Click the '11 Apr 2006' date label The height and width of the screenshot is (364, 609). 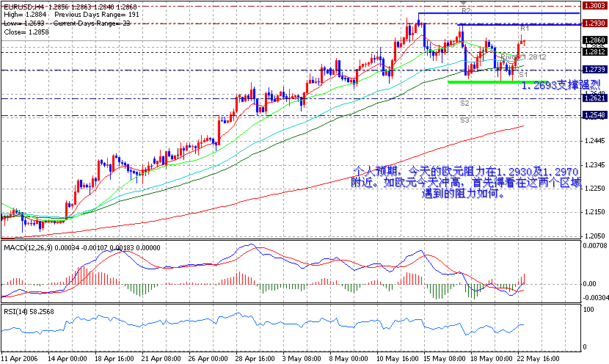(x=19, y=358)
